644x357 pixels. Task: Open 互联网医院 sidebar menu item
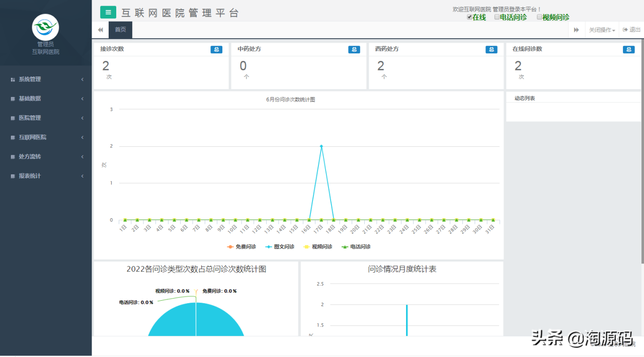pos(46,137)
